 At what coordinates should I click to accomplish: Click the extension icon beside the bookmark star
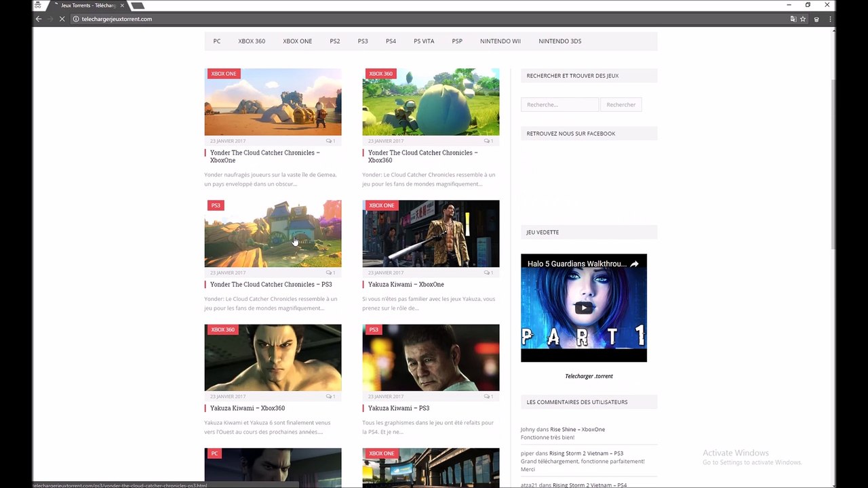click(x=816, y=19)
